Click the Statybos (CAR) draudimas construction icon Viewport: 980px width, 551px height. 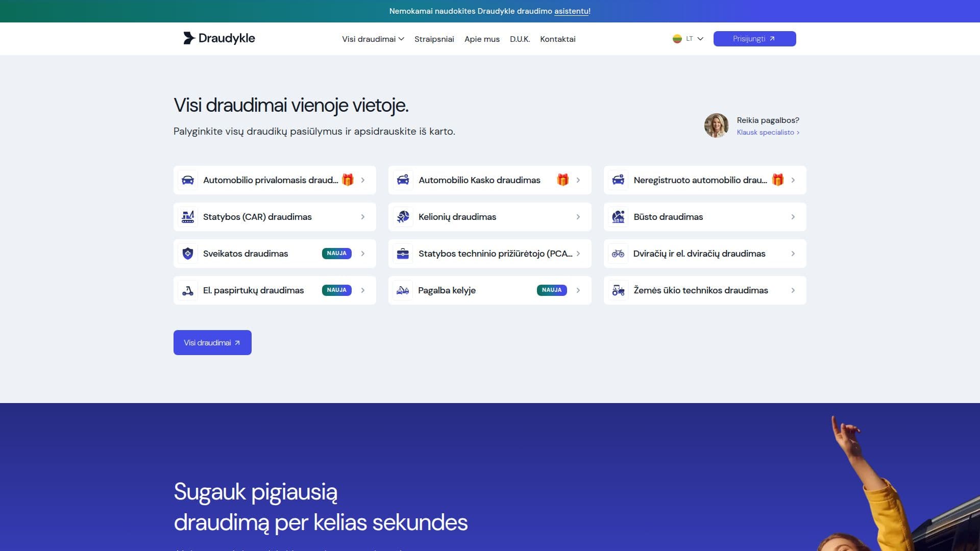[x=188, y=217]
